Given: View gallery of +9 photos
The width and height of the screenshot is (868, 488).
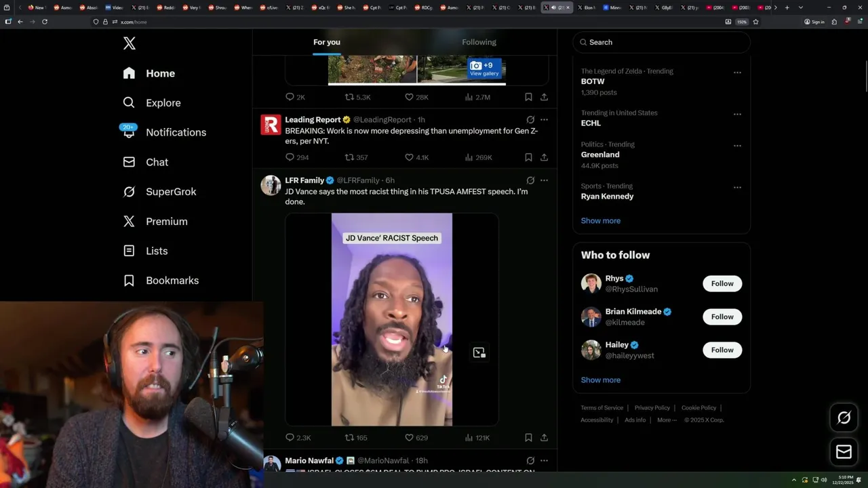Looking at the screenshot, I should (485, 69).
